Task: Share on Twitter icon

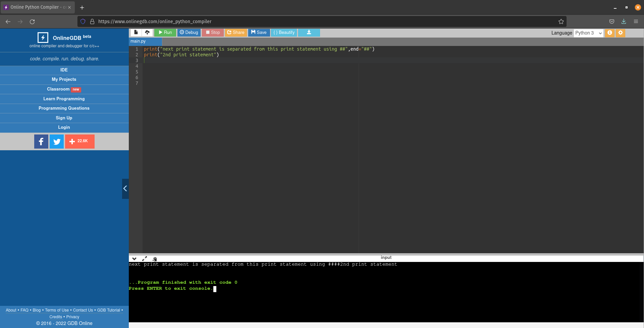Action: (57, 142)
